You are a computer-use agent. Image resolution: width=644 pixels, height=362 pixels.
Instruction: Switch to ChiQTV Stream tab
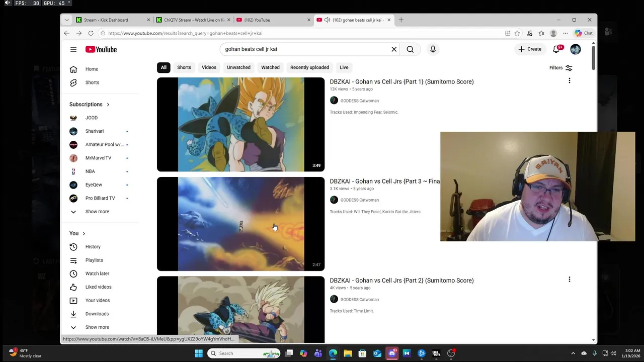pyautogui.click(x=193, y=20)
